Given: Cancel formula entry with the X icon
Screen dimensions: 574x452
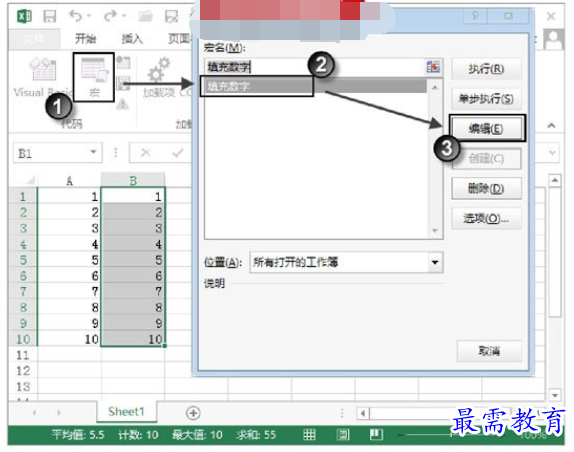Looking at the screenshot, I should [x=146, y=153].
